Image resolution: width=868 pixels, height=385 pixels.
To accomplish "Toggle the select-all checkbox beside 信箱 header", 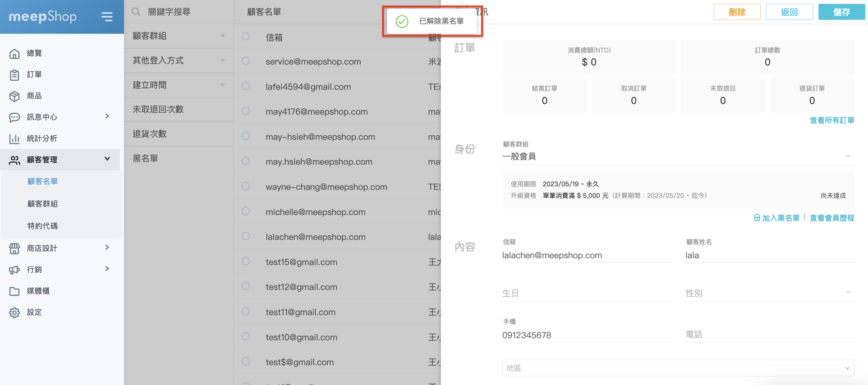I will [x=246, y=36].
